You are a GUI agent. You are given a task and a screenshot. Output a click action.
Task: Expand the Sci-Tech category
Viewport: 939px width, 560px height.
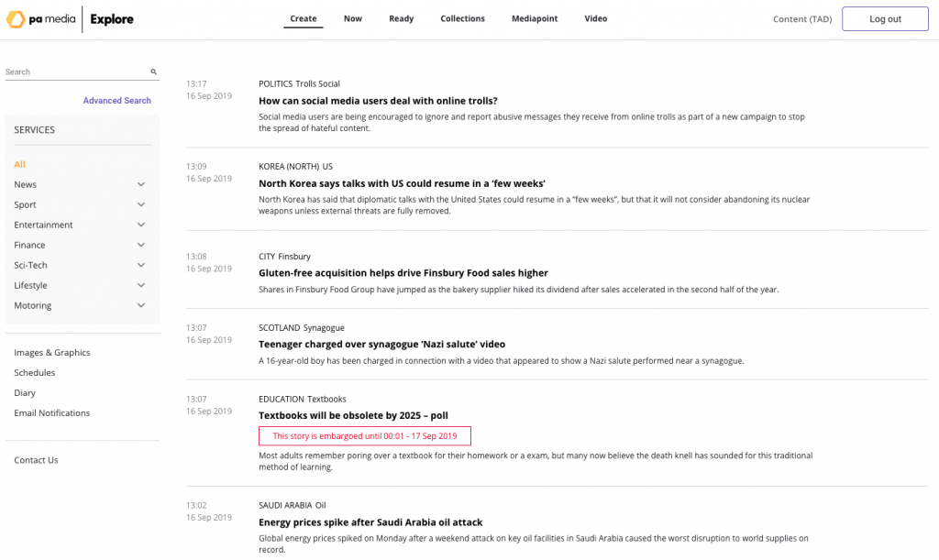[x=141, y=265]
